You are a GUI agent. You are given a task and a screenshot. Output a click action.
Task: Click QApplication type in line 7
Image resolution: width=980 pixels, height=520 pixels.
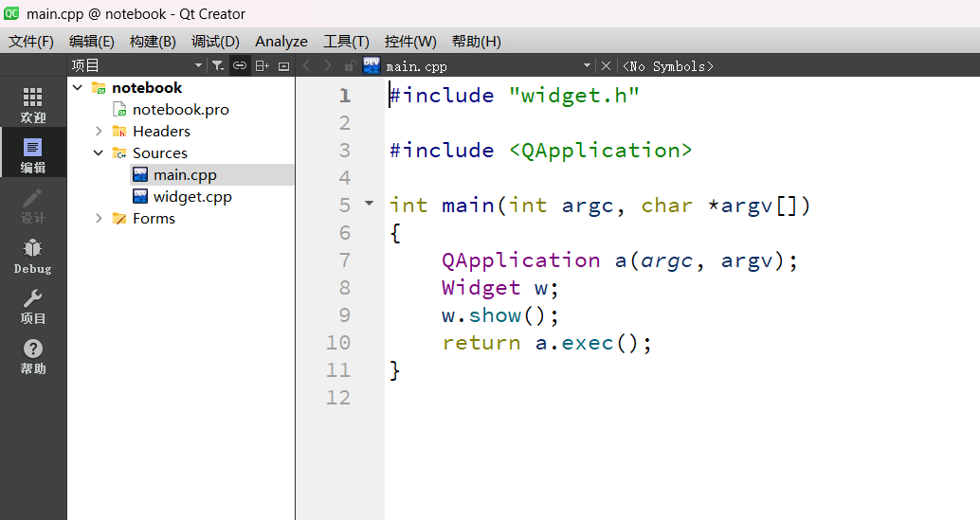pos(520,260)
